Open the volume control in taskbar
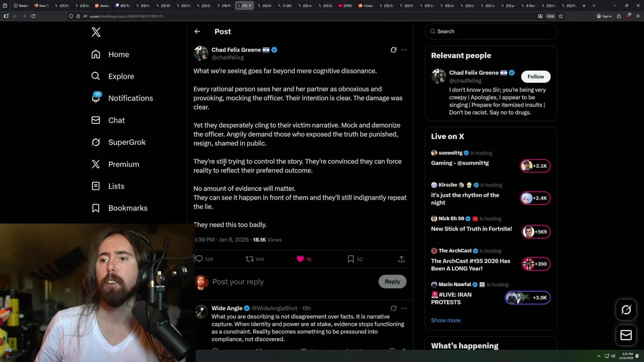Image resolution: width=644 pixels, height=362 pixels. pos(613,356)
